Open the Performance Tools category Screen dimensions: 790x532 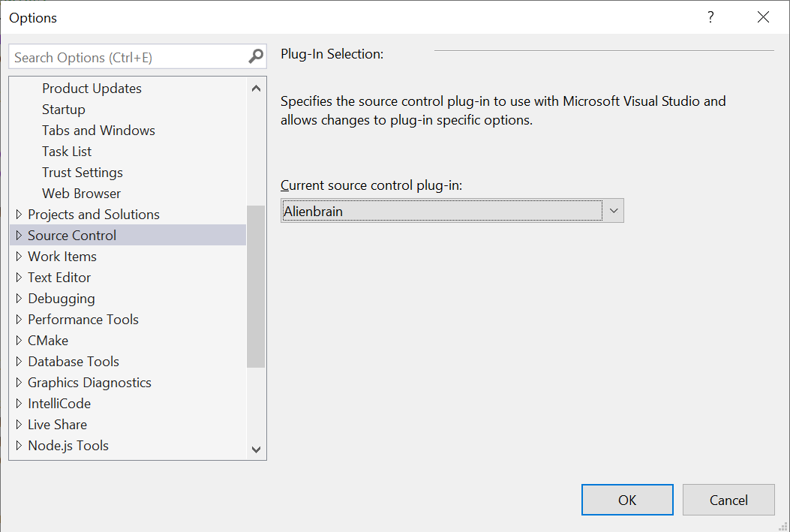pos(83,320)
